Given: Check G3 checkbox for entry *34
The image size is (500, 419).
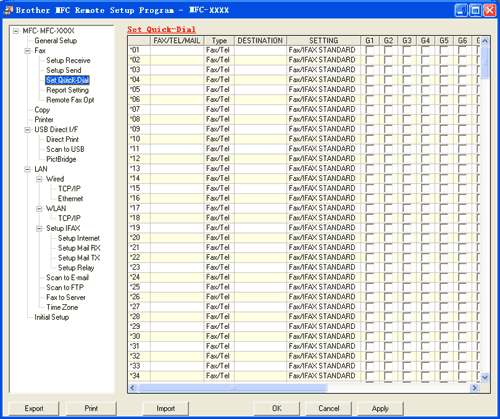Looking at the screenshot, I should pyautogui.click(x=407, y=376).
